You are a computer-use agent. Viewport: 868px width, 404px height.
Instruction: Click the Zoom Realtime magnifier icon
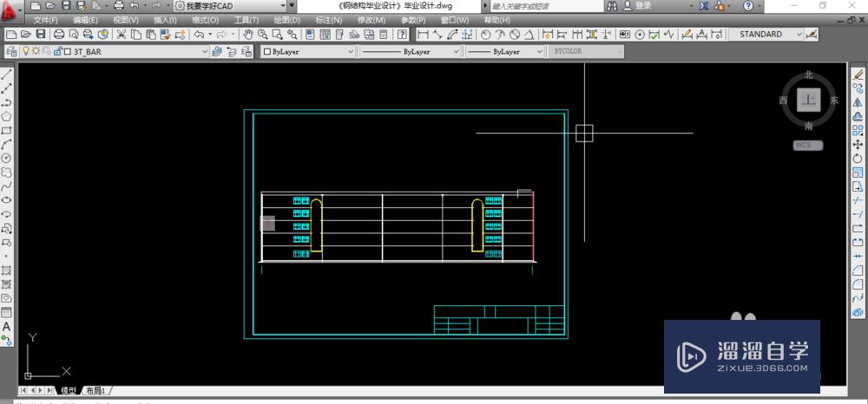pos(262,35)
